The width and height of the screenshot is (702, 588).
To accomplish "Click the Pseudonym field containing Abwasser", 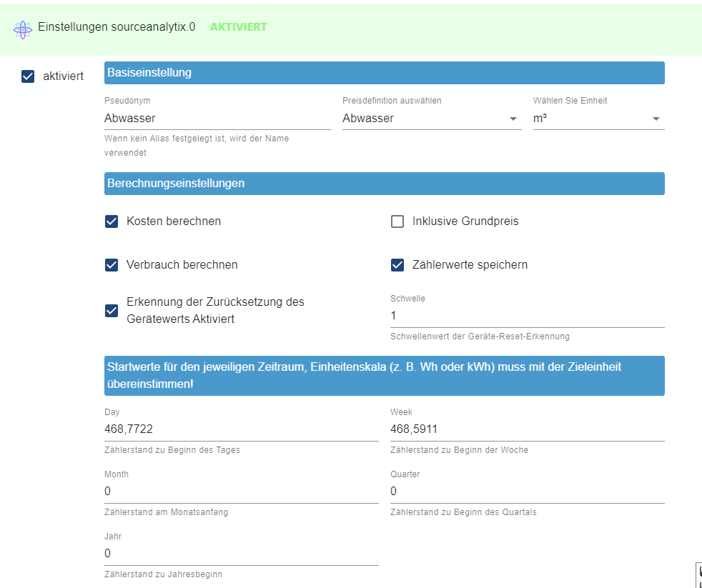I will tap(217, 119).
